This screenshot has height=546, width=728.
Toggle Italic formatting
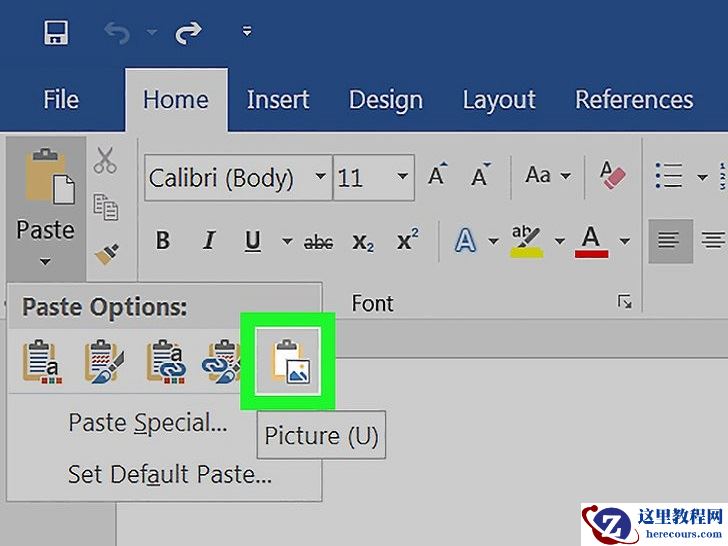tap(209, 241)
